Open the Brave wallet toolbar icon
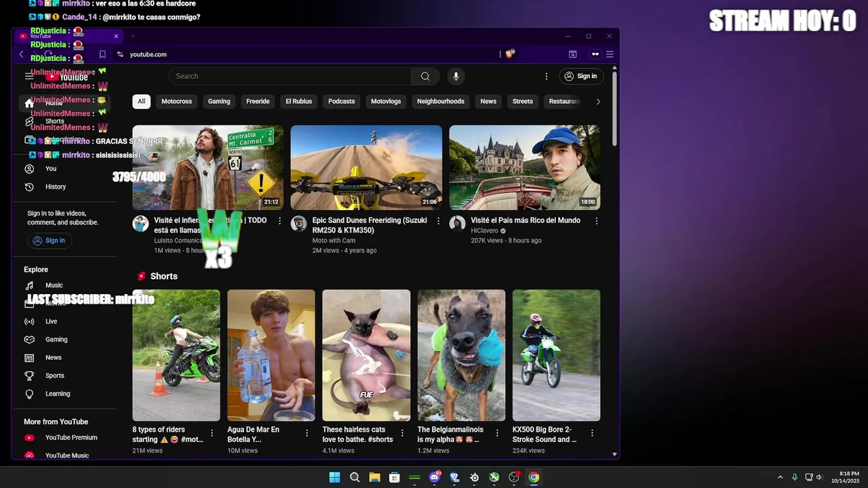868x488 pixels. [x=572, y=54]
